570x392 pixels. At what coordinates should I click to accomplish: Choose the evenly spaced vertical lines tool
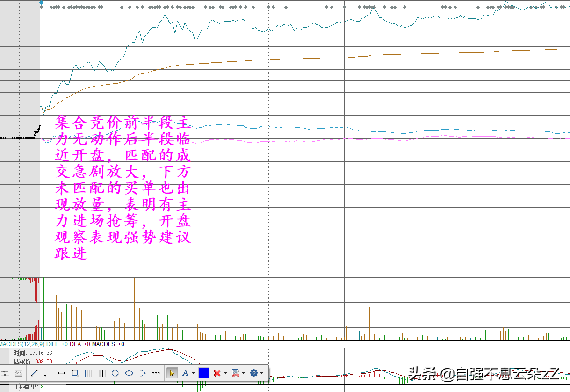tap(88, 373)
